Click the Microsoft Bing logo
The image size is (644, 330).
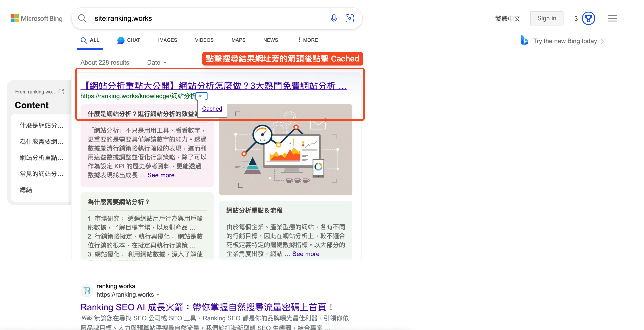pyautogui.click(x=36, y=18)
